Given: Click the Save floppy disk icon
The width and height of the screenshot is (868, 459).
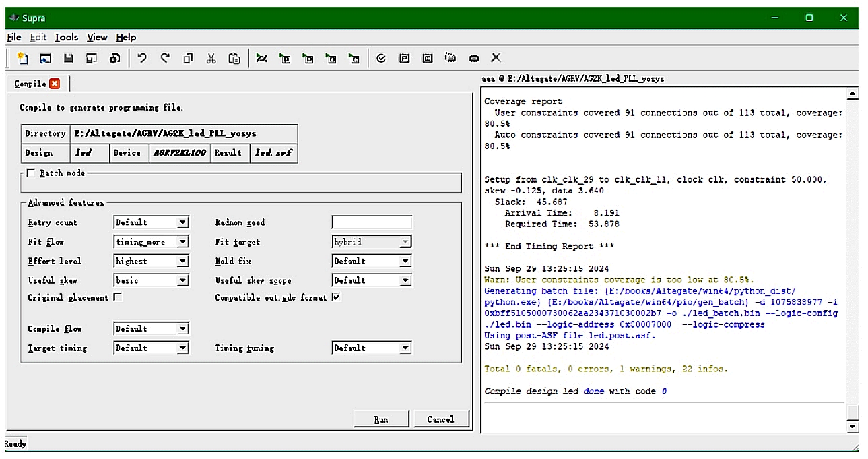Looking at the screenshot, I should (x=68, y=59).
